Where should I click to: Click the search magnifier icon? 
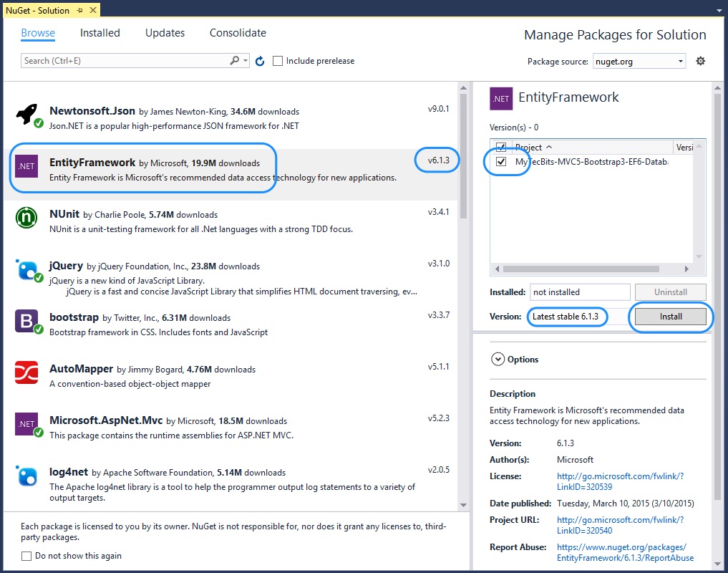tap(235, 60)
